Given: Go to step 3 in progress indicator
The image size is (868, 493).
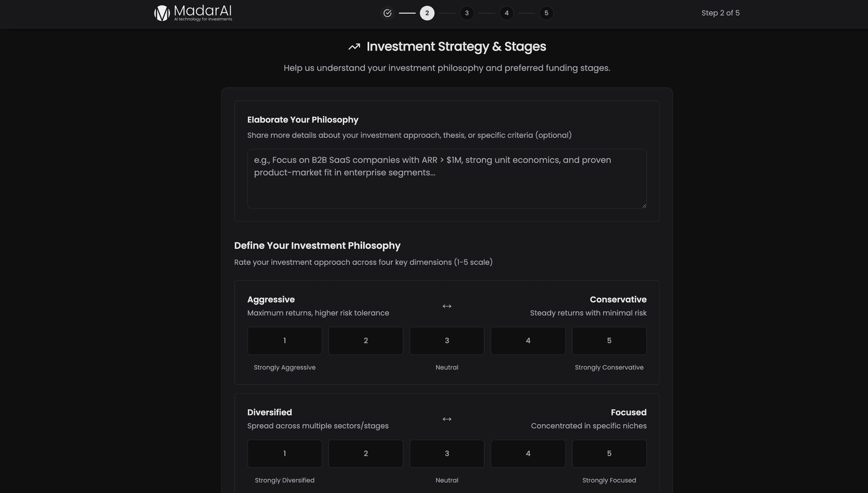Looking at the screenshot, I should 467,13.
